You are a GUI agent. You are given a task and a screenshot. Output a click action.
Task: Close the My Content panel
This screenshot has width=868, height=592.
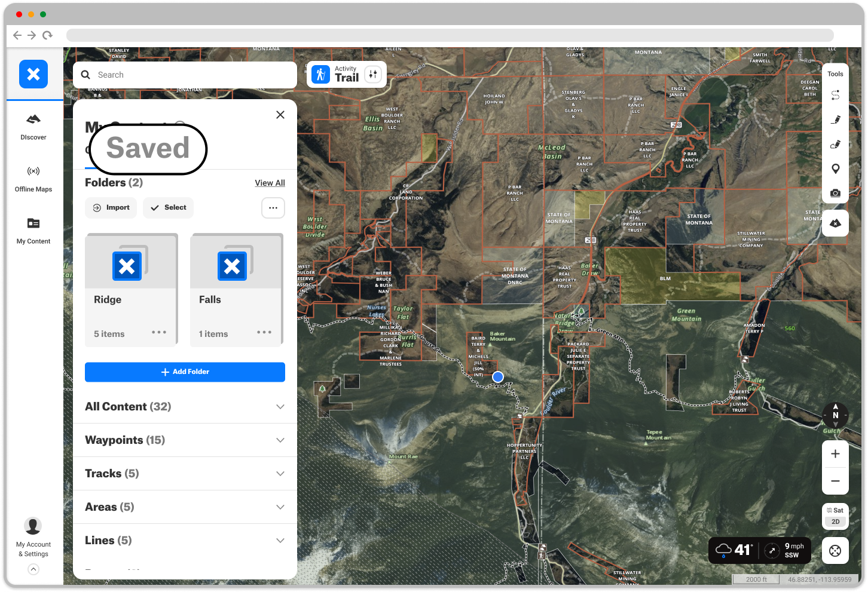(280, 115)
